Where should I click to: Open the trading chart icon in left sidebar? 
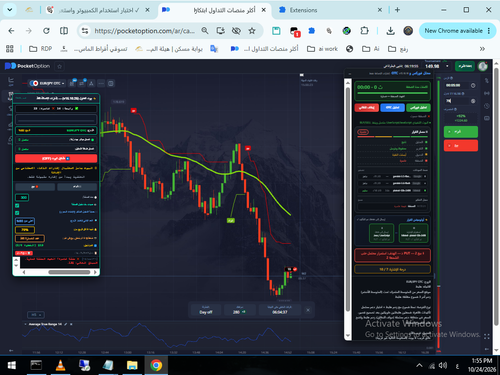pyautogui.click(x=11, y=80)
